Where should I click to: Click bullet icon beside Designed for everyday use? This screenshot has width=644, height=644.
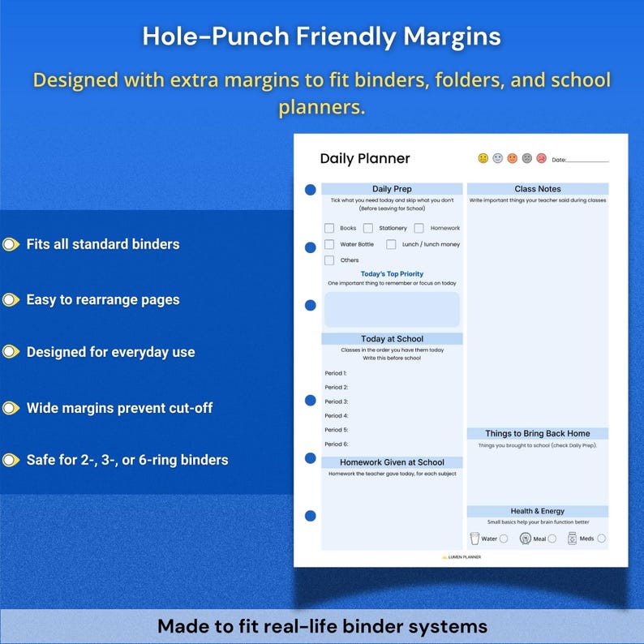pos(11,352)
